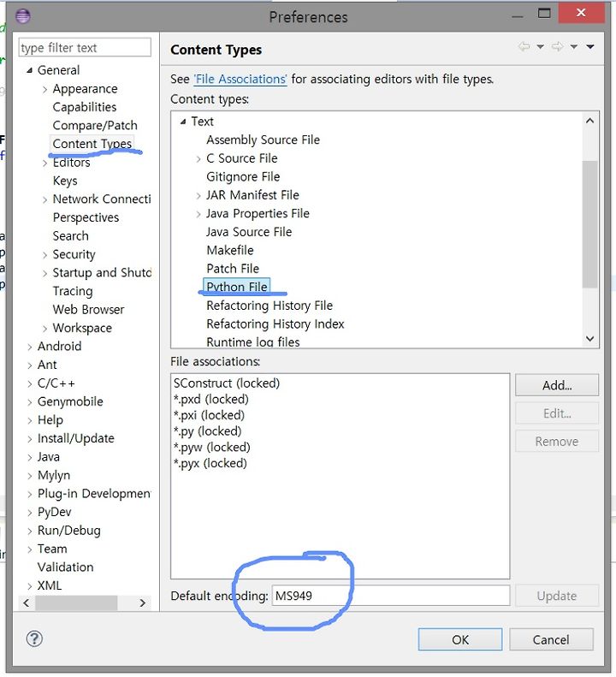
Task: Select Genymobile in the tree
Action: coord(70,402)
